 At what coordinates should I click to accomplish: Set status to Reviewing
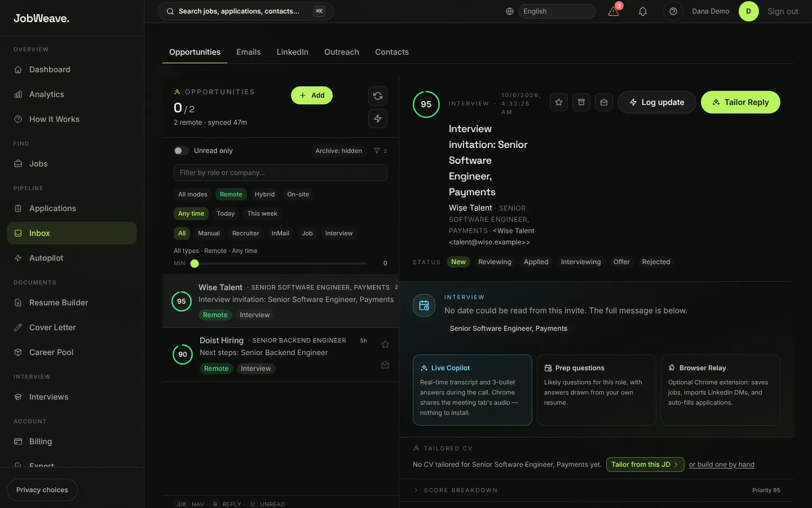tap(495, 262)
